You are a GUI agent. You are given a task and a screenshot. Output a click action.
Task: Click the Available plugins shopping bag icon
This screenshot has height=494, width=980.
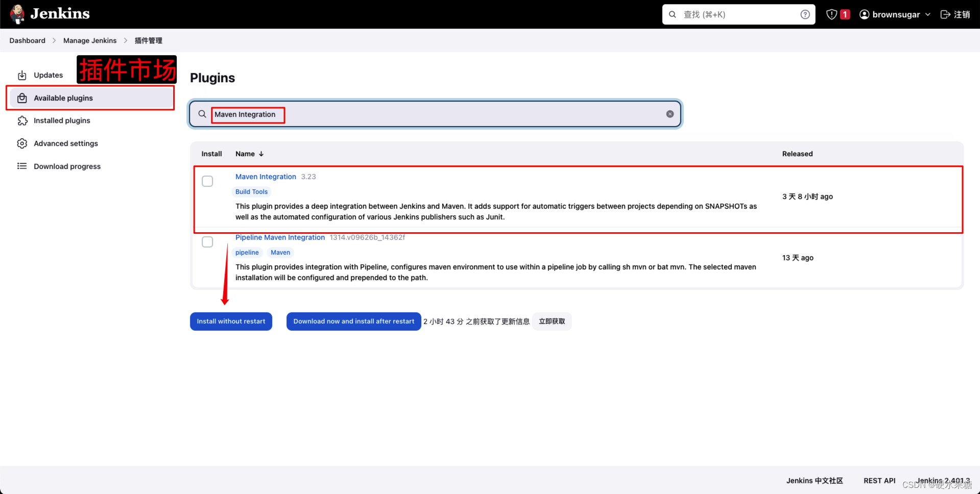22,98
